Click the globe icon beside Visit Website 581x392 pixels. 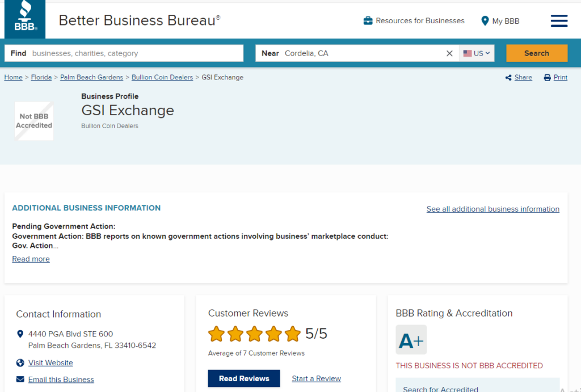20,363
